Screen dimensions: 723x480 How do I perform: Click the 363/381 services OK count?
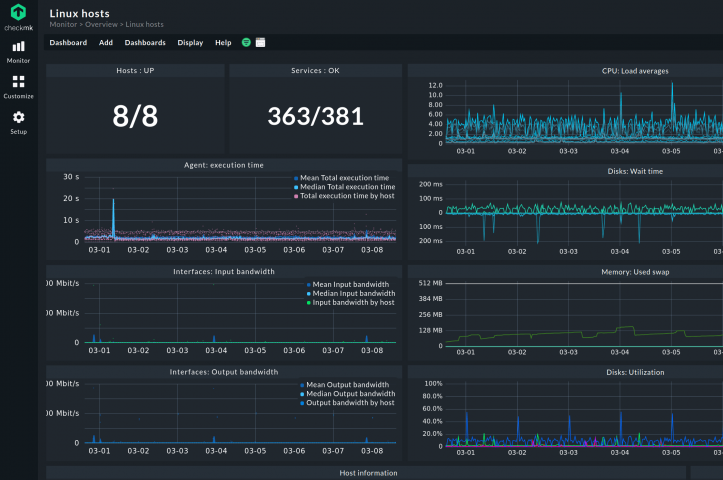(315, 116)
